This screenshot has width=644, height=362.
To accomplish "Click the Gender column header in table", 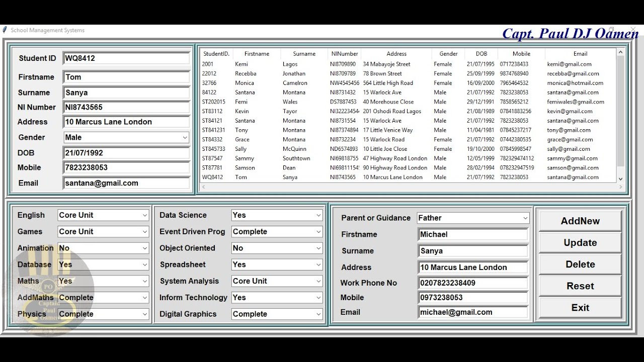I will coord(448,54).
